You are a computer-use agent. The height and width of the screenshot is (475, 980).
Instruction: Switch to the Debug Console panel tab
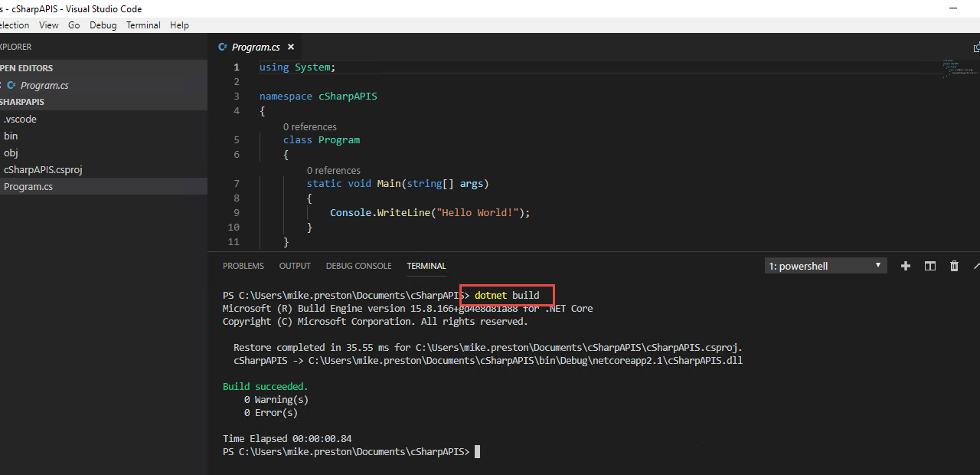coord(358,266)
